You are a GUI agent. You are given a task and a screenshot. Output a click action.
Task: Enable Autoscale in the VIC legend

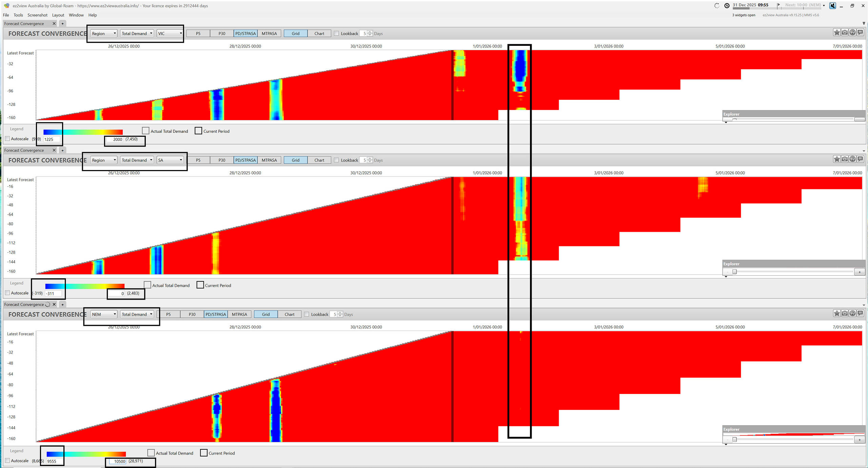[x=7, y=139]
